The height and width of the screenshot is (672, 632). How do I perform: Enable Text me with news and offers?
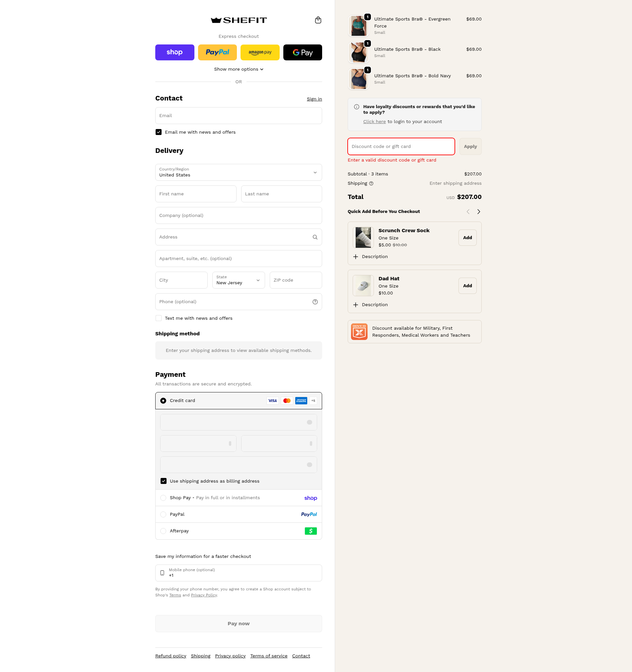pyautogui.click(x=158, y=318)
